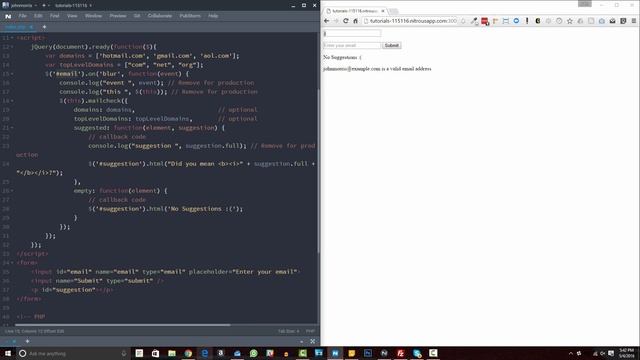Open the Git menu
Viewport: 640px width, 360px height.
click(137, 16)
